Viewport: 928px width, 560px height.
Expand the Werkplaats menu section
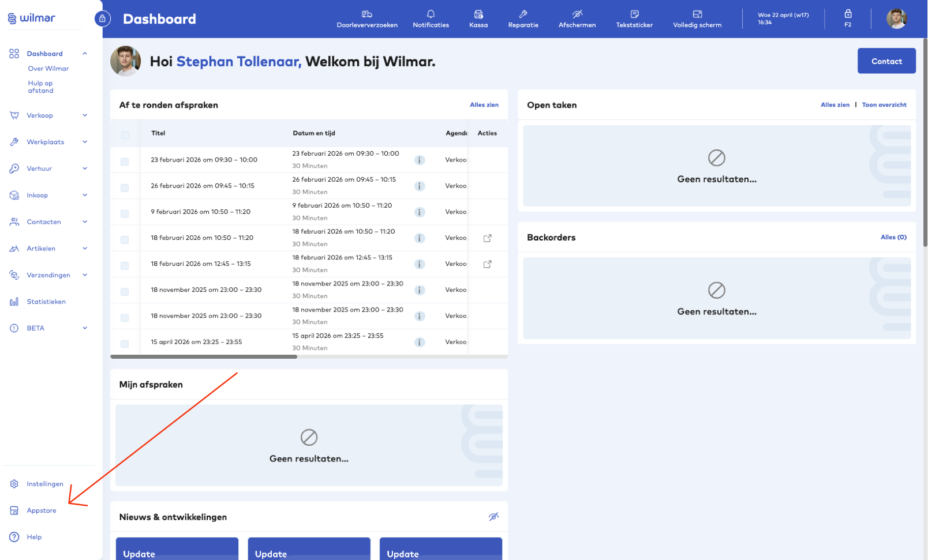(x=85, y=142)
